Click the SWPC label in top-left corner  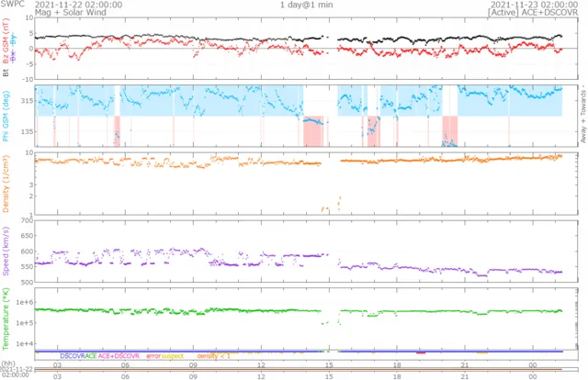click(15, 5)
